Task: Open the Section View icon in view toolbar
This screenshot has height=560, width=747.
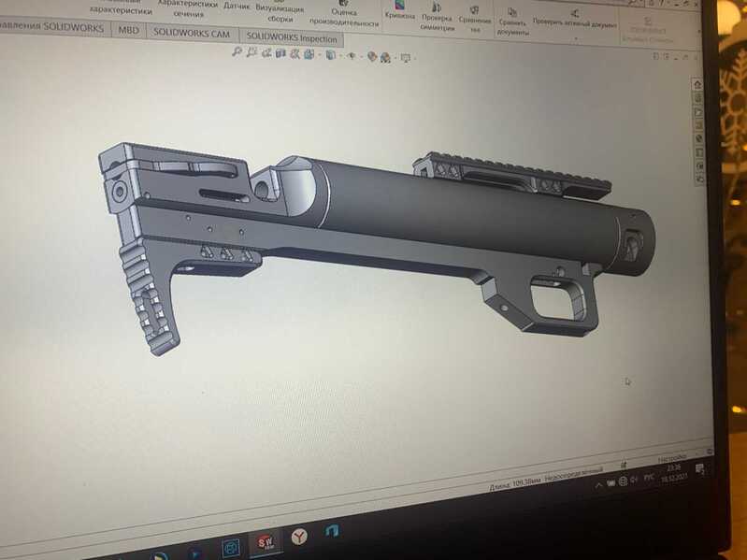Action: coord(280,53)
